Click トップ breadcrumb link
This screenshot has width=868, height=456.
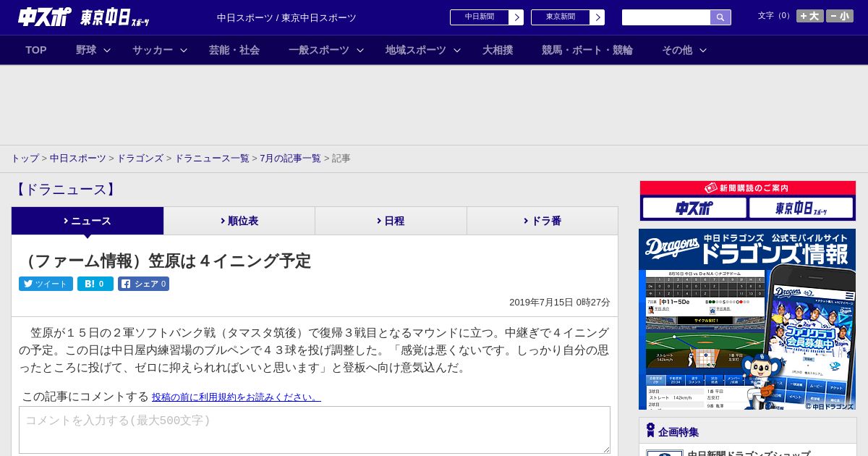tap(25, 159)
